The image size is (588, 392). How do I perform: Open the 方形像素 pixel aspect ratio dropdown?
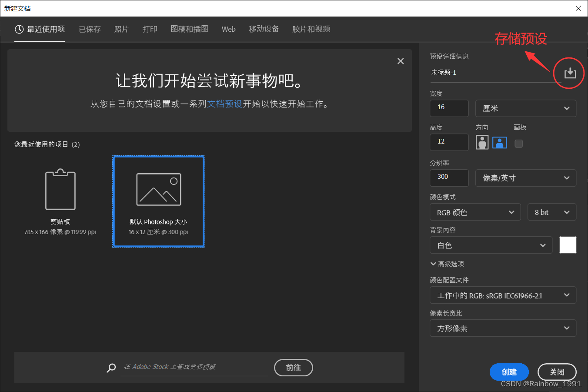(x=503, y=328)
